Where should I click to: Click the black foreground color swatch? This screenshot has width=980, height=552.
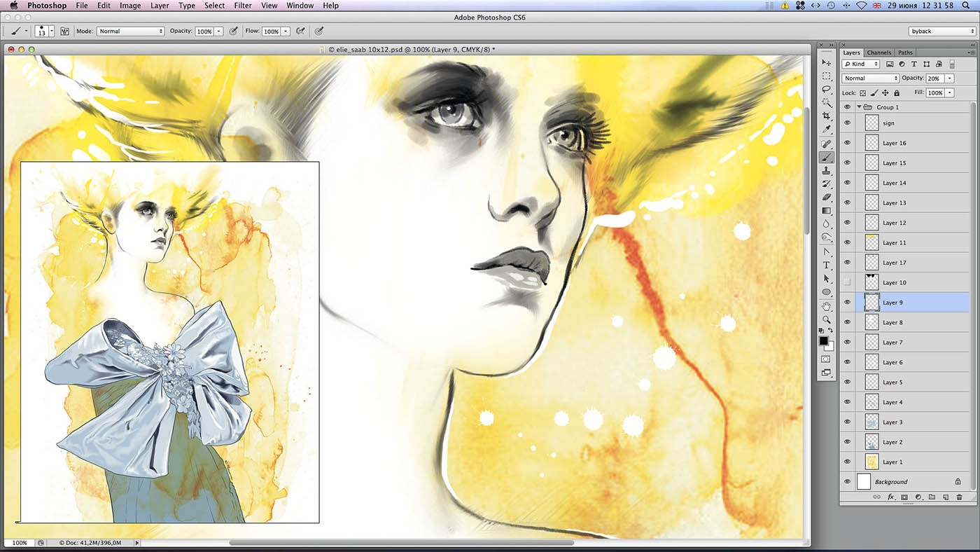tap(824, 341)
